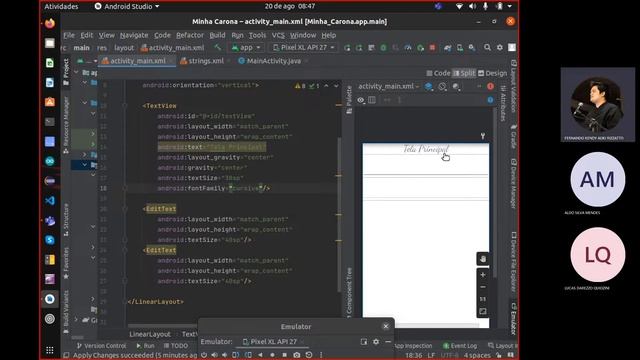
Task: Open the Build menu
Action: (x=217, y=35)
